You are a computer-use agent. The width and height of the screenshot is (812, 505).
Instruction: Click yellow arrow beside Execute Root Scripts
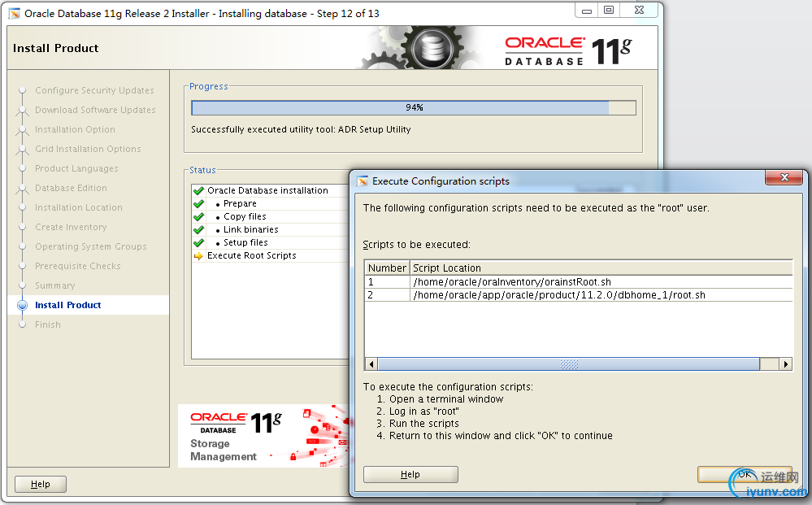click(198, 256)
